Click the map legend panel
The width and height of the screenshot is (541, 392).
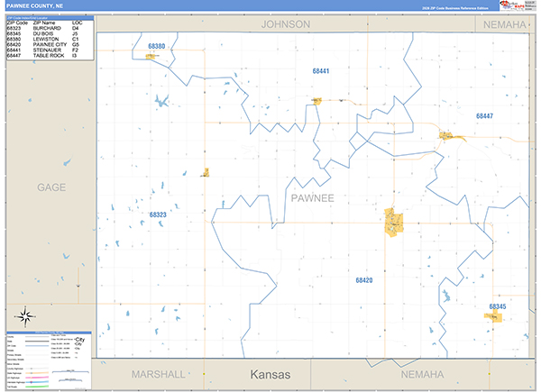(49, 360)
